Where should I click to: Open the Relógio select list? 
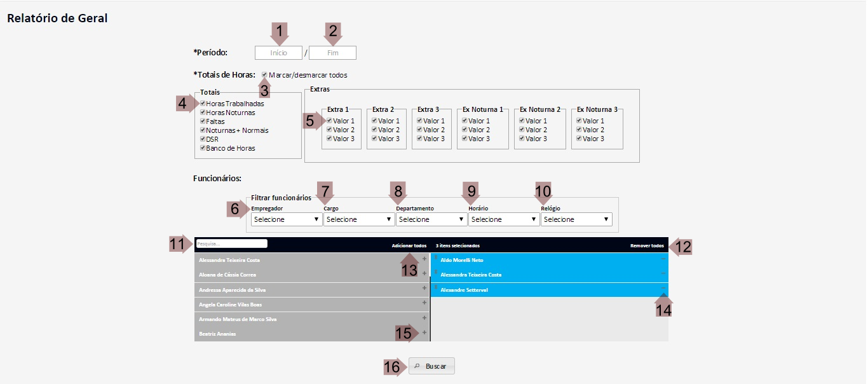pos(576,219)
